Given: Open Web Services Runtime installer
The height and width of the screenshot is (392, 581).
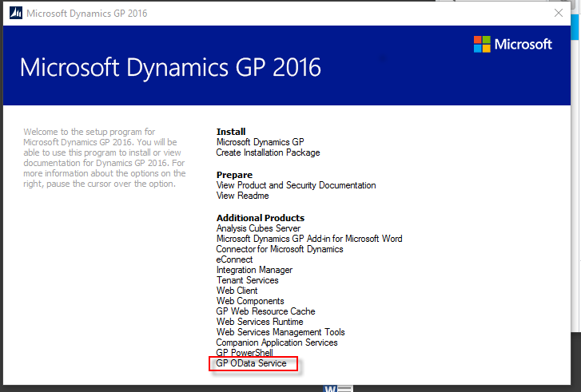Looking at the screenshot, I should (x=260, y=322).
